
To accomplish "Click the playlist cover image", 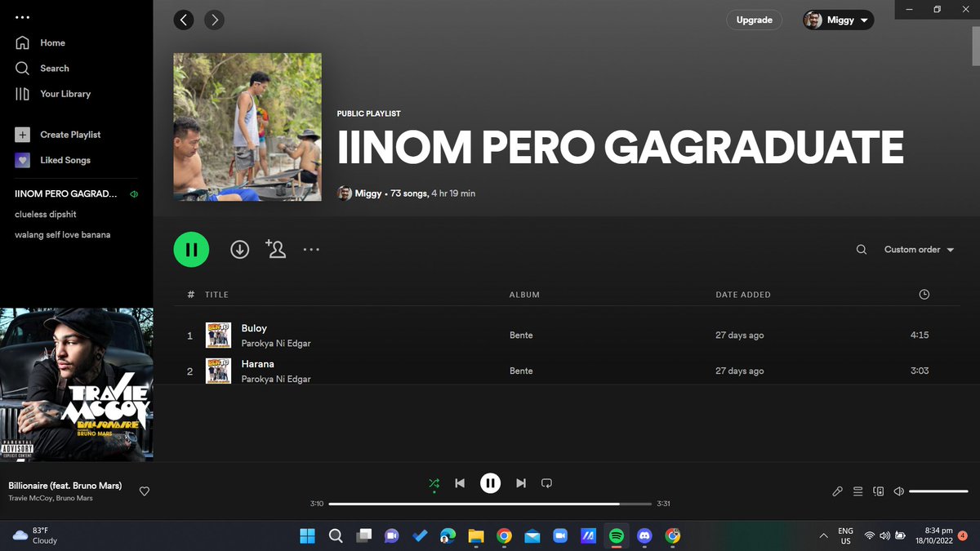I will [247, 127].
